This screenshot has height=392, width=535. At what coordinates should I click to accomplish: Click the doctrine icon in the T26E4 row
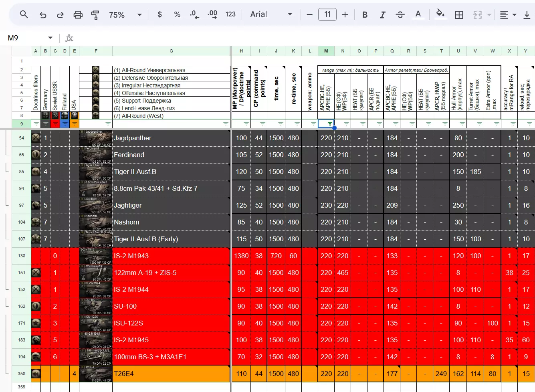click(x=36, y=374)
